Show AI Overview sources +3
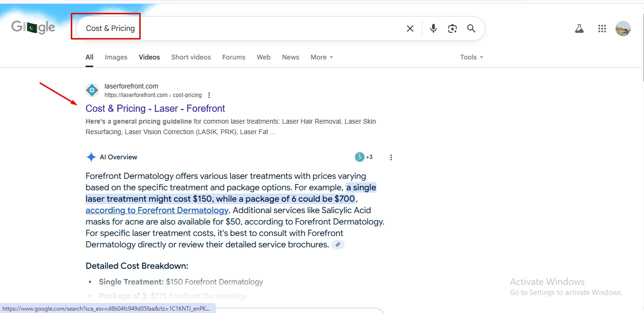Screen dimensions: 644x313 click(x=364, y=157)
